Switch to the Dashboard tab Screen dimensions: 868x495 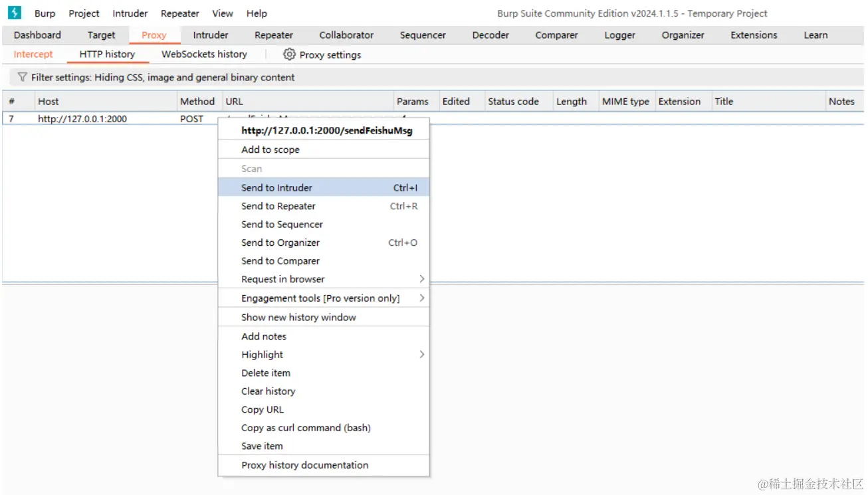(x=37, y=35)
